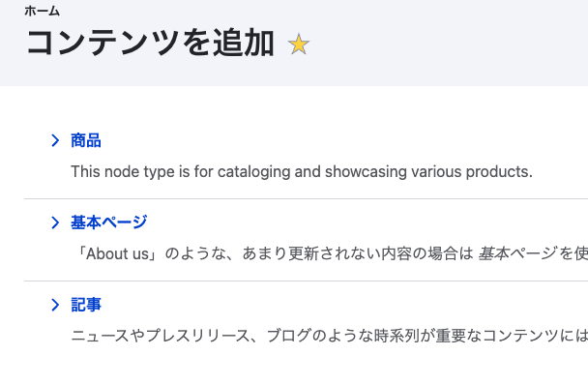Viewport: 588px width, 385px height.
Task: Click the chevron arrow beside 商品
Action: (x=55, y=140)
